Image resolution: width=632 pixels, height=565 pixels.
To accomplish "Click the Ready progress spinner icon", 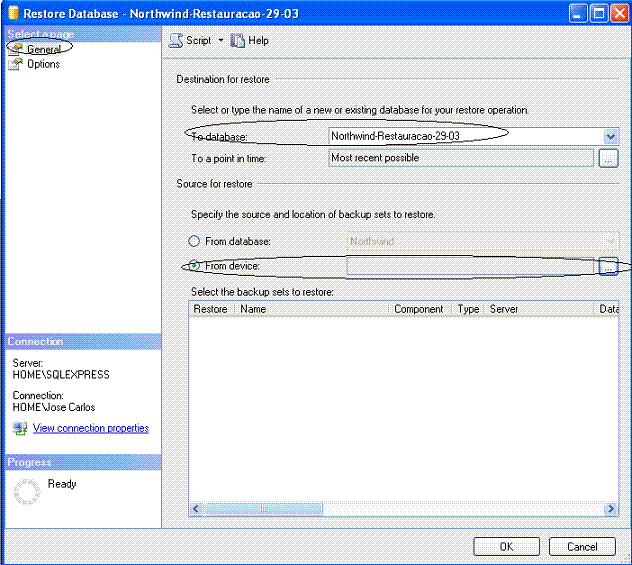I will tap(27, 492).
